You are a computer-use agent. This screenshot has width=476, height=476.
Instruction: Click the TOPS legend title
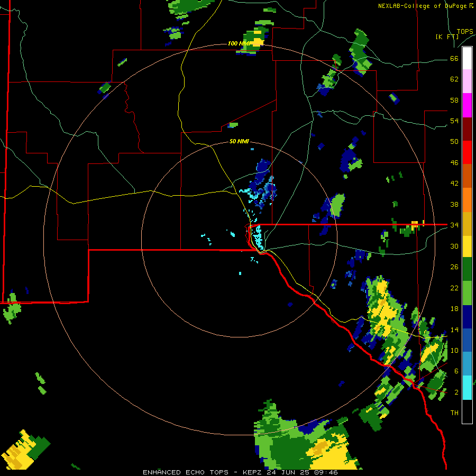click(x=465, y=32)
